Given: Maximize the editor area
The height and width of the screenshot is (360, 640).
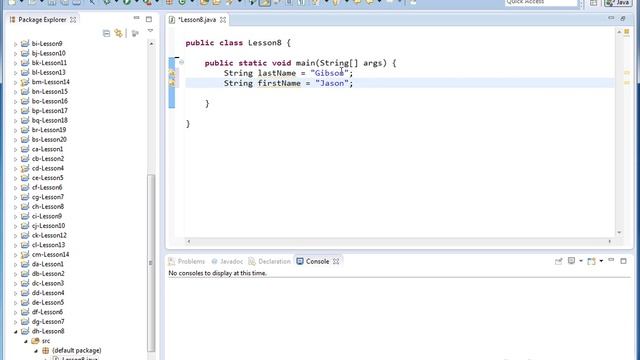Looking at the screenshot, I should click(623, 19).
